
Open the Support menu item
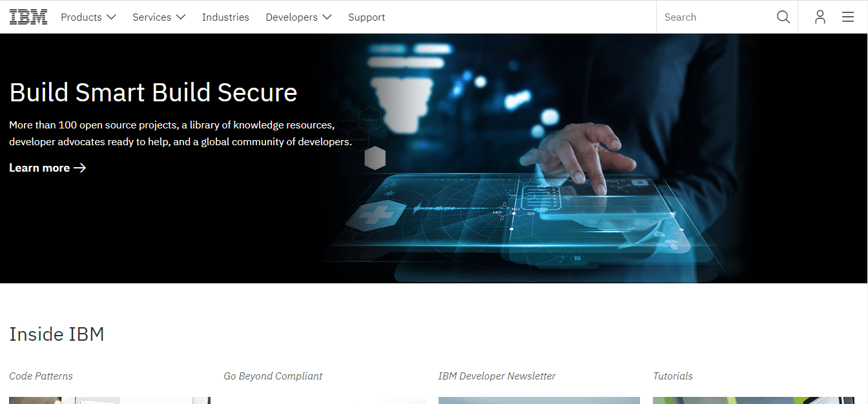click(x=367, y=17)
